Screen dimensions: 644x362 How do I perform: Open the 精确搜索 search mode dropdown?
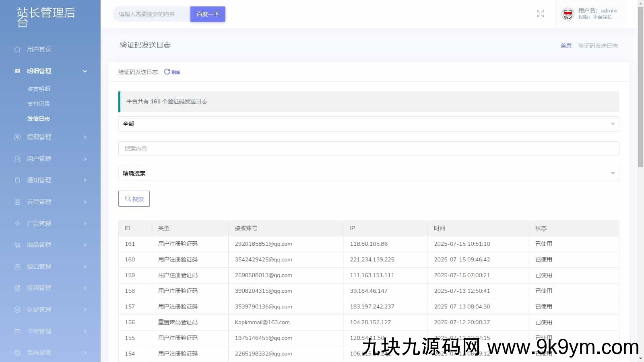point(368,173)
